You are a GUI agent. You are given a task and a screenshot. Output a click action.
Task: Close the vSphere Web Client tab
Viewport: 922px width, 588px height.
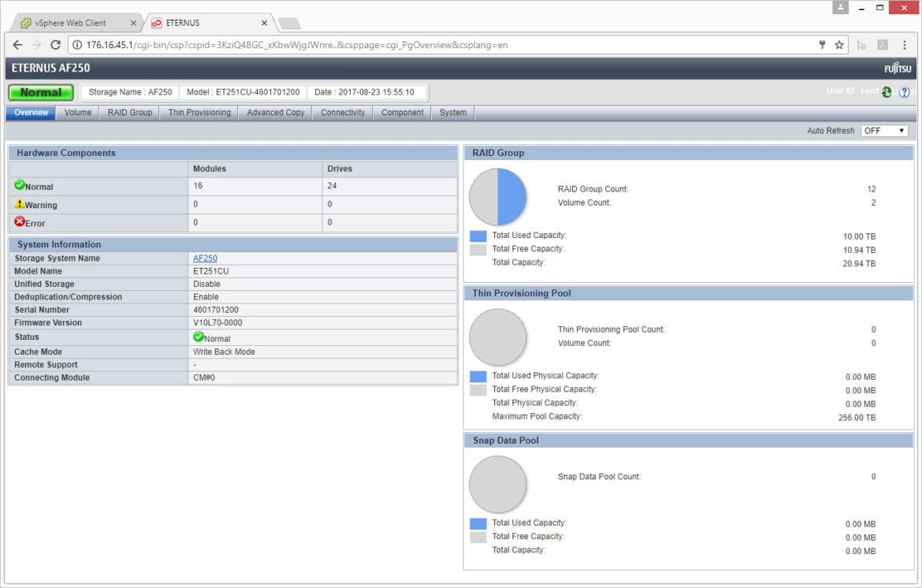(133, 23)
